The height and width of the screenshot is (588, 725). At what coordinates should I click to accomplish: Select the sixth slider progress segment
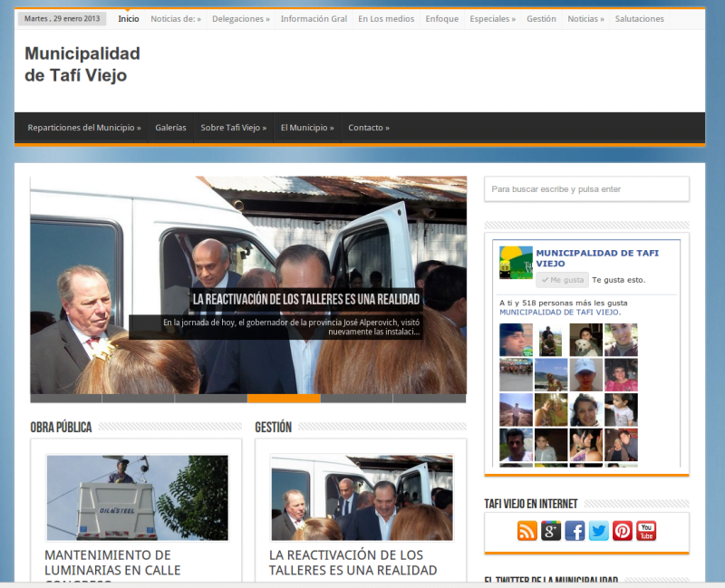(x=430, y=399)
